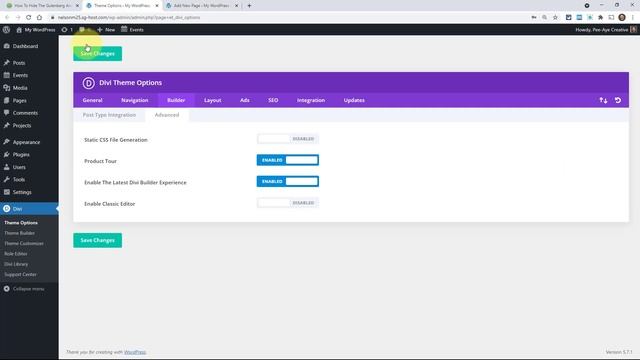Toggle Static CSS File Generation switch
The width and height of the screenshot is (640, 360).
pos(288,139)
